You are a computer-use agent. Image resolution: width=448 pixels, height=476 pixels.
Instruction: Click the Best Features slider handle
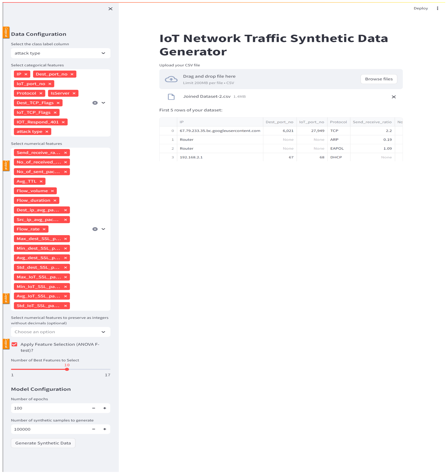click(67, 369)
